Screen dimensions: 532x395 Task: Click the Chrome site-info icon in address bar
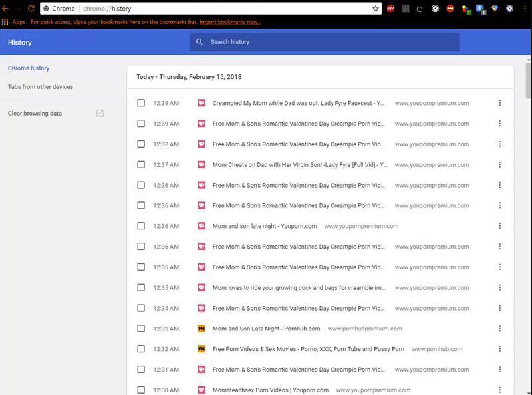point(46,9)
